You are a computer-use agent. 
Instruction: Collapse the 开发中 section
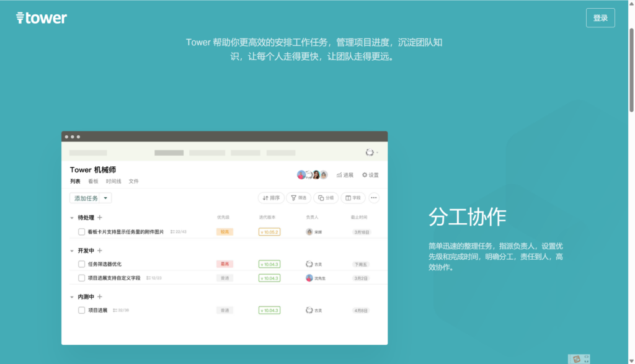pos(72,251)
